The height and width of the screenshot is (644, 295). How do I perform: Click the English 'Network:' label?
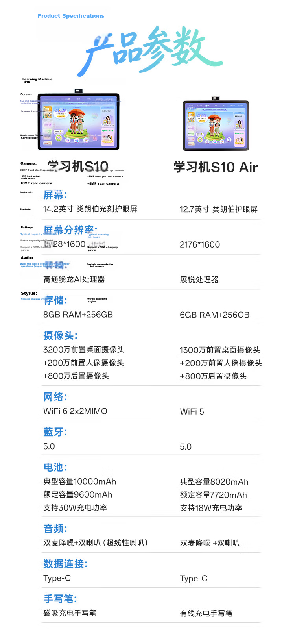27,192
